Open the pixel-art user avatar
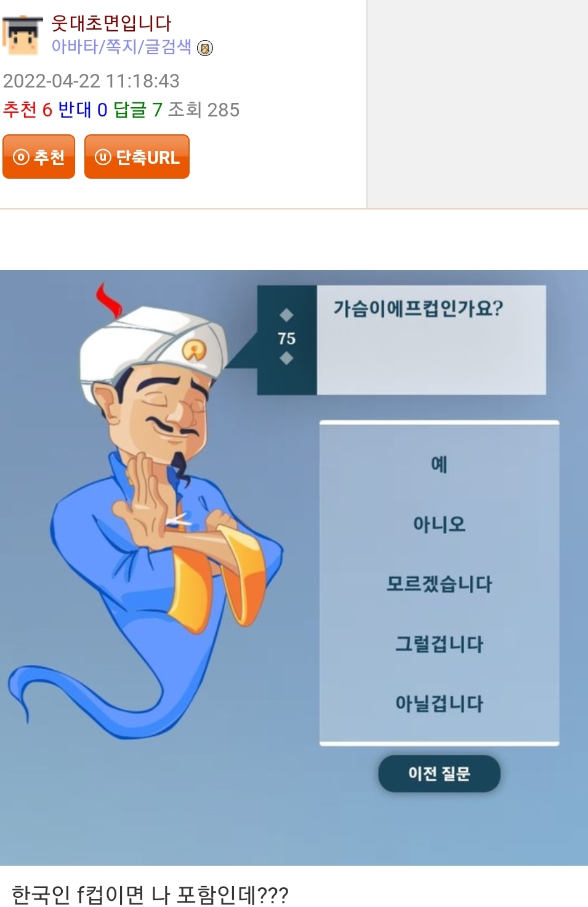Screen dimensions: 588x907 pos(23,36)
